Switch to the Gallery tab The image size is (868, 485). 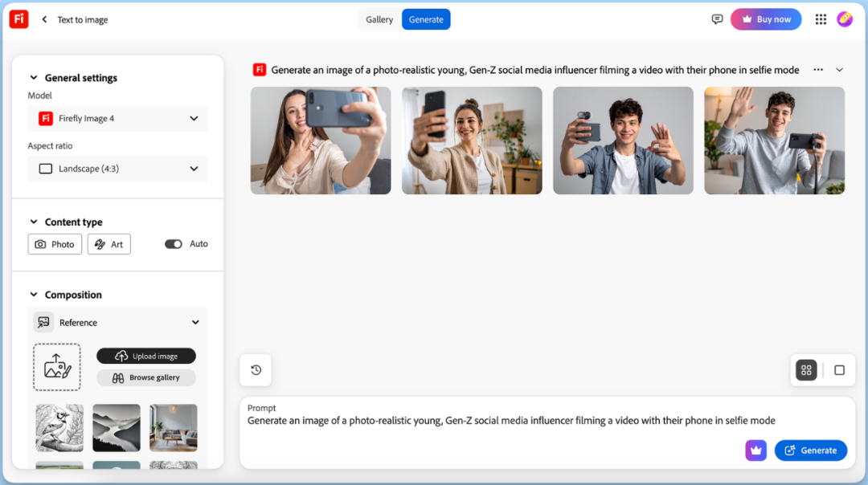tap(379, 18)
